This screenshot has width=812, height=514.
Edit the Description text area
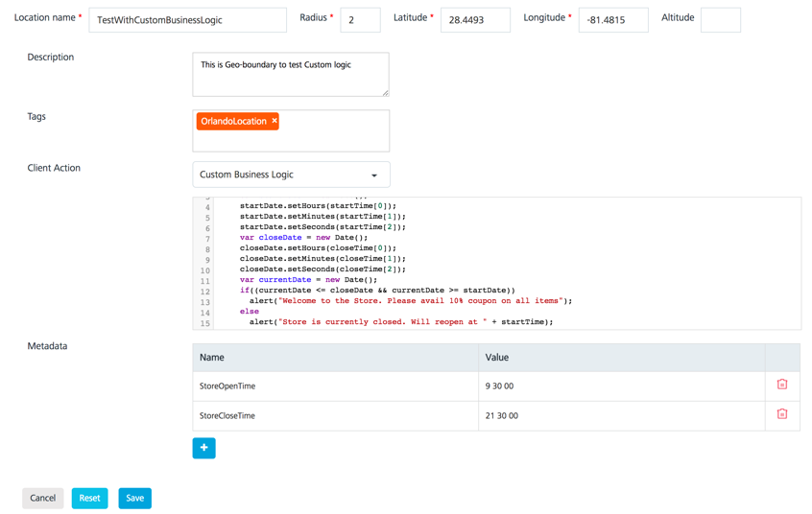(x=290, y=75)
